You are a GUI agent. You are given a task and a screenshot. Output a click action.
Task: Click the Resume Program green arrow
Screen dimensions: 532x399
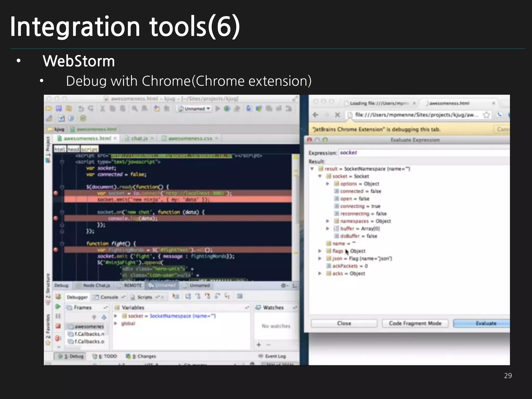(x=58, y=307)
